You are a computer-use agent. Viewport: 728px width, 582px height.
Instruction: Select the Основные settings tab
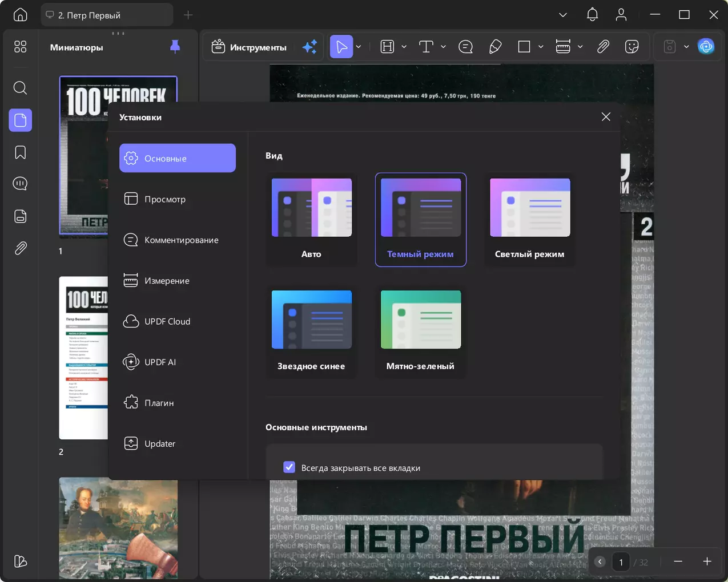(178, 158)
